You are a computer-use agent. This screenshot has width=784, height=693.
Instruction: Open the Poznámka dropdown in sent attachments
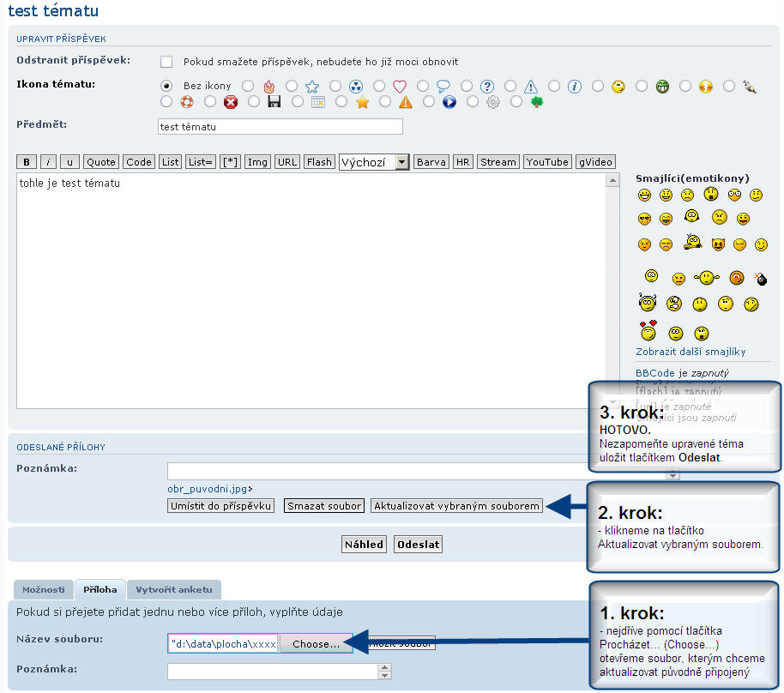(672, 471)
